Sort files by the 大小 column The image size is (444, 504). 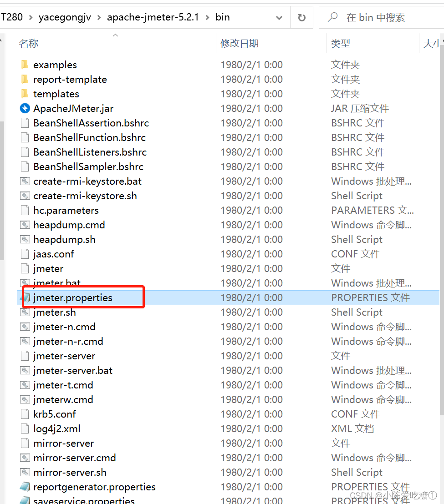click(x=431, y=43)
